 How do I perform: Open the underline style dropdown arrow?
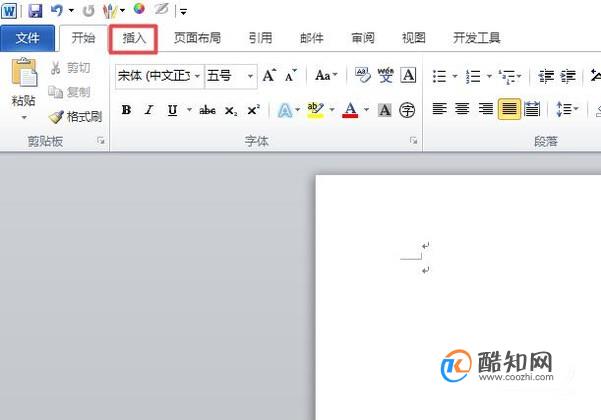[189, 110]
